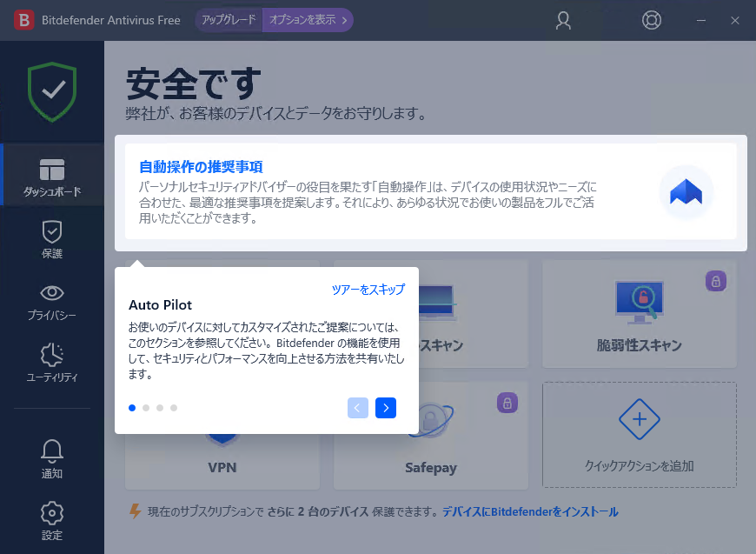Click オプションを表示 button
The height and width of the screenshot is (554, 756).
click(308, 20)
